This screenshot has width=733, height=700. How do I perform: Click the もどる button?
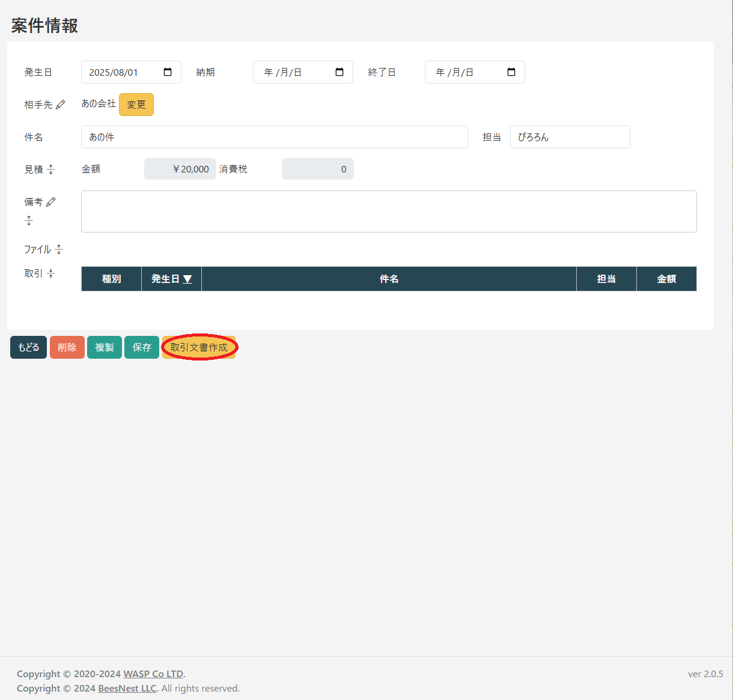click(28, 347)
